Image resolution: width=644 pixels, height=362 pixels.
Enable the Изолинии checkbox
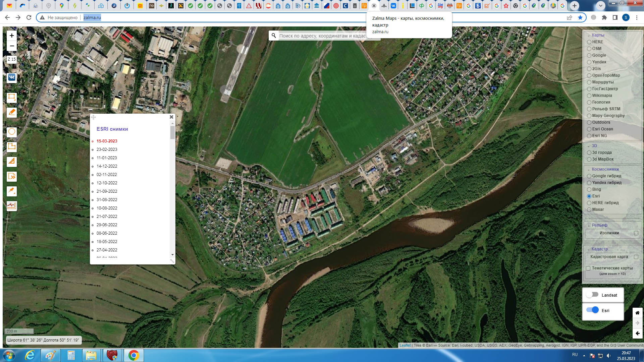coord(636,233)
